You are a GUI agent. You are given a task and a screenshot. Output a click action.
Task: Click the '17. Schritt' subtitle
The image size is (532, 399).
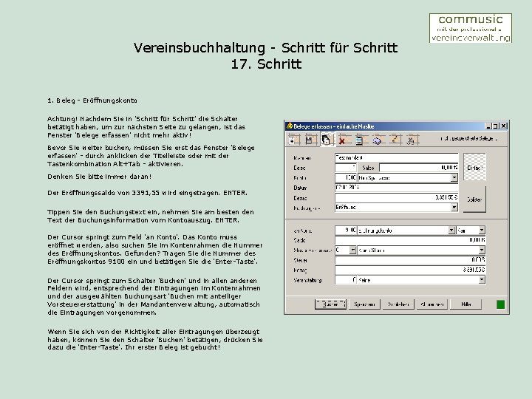pos(266,64)
